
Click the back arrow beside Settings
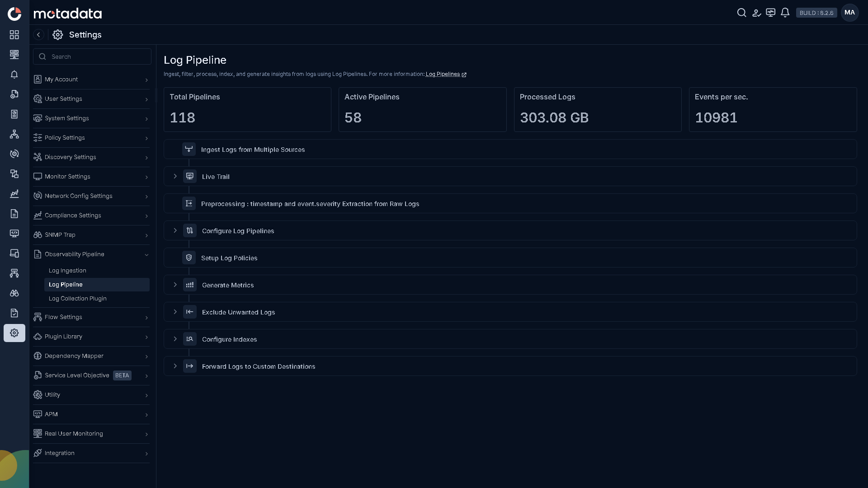(x=38, y=35)
